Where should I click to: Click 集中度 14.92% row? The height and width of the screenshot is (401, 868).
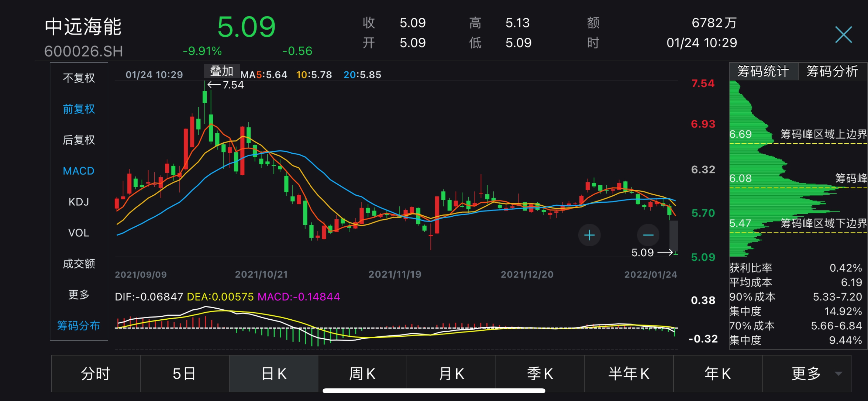(x=796, y=311)
